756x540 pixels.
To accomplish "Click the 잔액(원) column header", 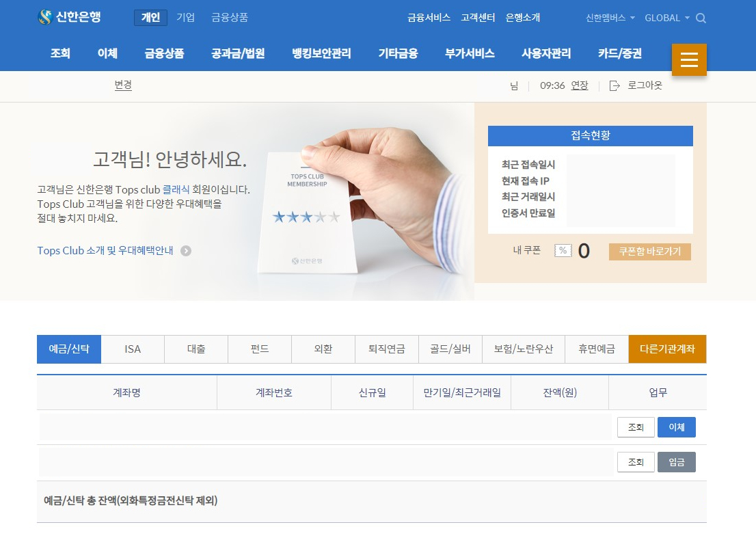I will click(560, 392).
